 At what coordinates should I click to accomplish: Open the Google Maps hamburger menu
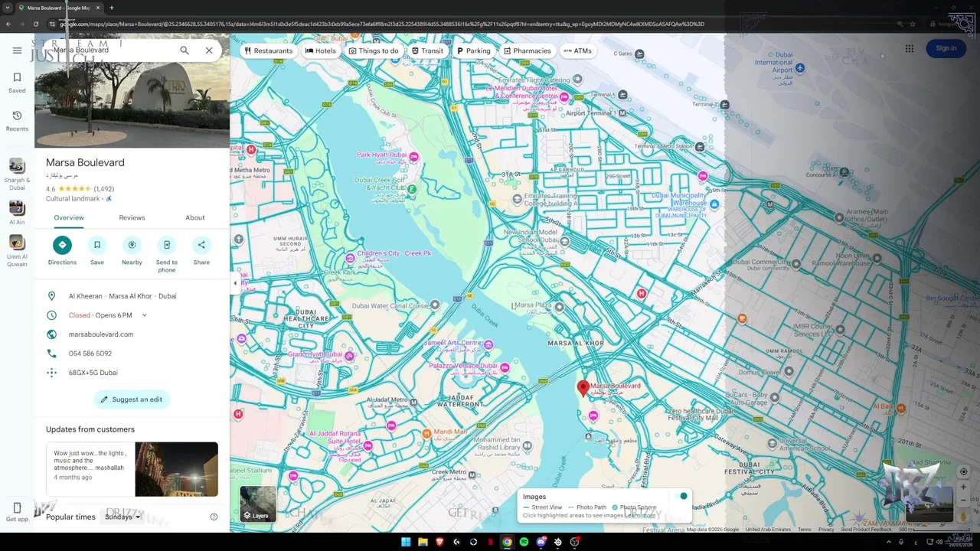point(17,51)
